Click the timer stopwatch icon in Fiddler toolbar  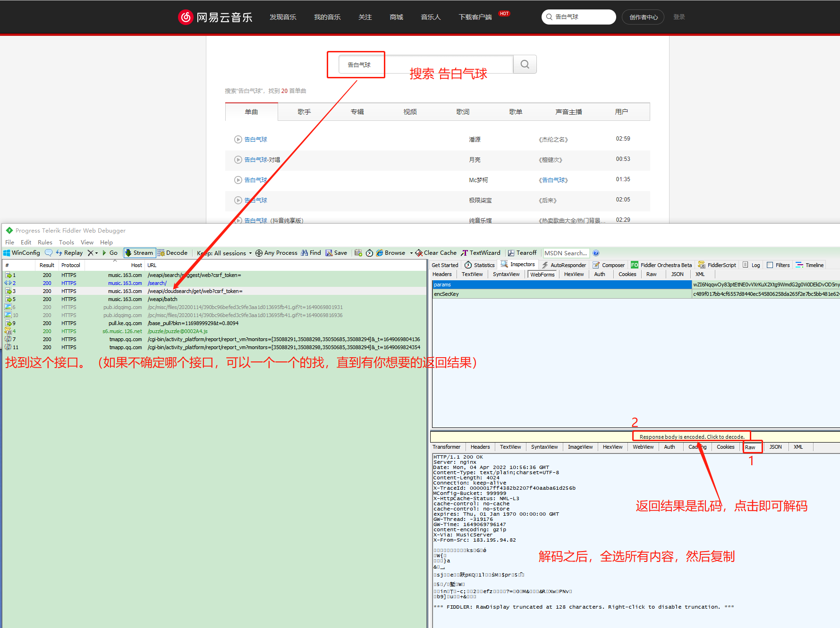[x=370, y=253]
